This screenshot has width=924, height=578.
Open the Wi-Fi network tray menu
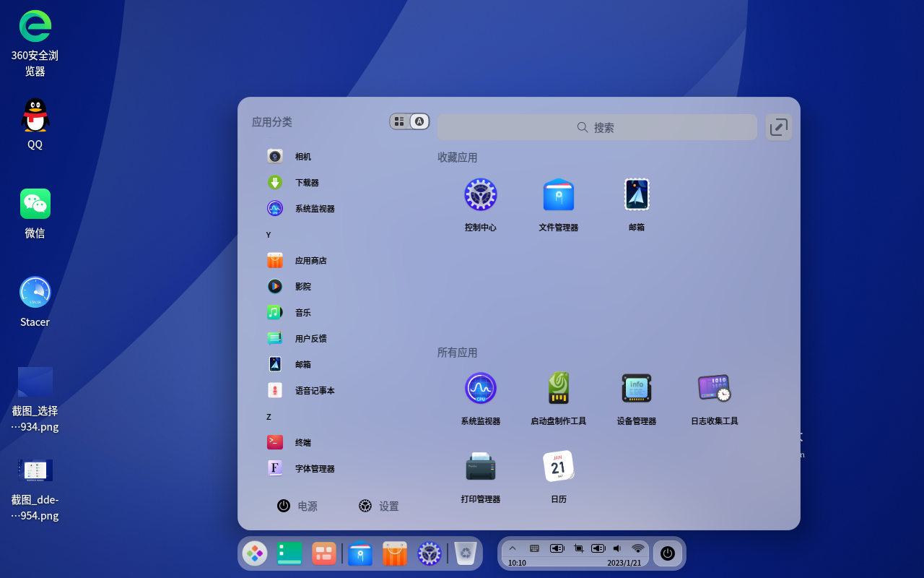click(x=637, y=548)
